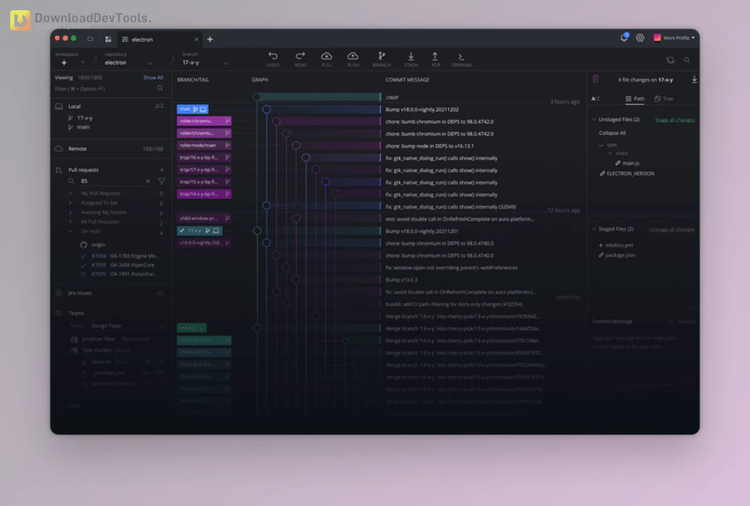Select local branch main in left panel
The height and width of the screenshot is (506, 750).
coord(83,127)
